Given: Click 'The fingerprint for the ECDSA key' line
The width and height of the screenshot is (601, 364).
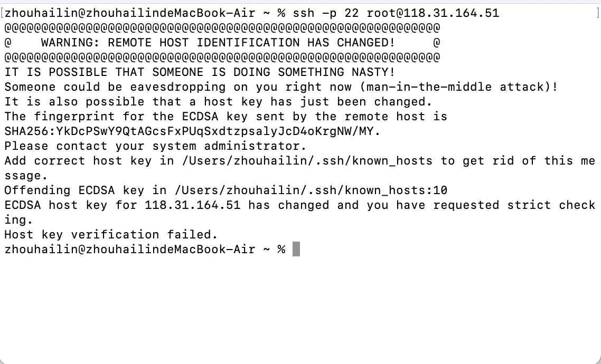Looking at the screenshot, I should tap(226, 117).
